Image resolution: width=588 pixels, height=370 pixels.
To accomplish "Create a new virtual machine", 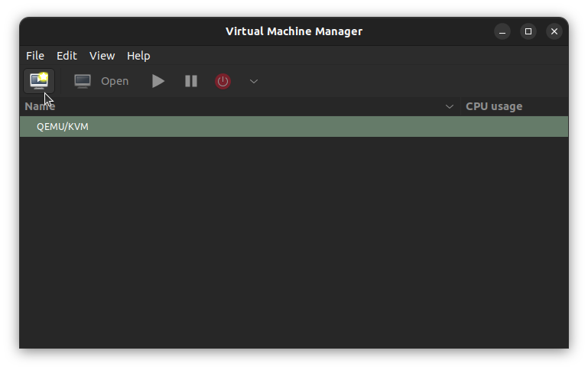I will pyautogui.click(x=39, y=81).
